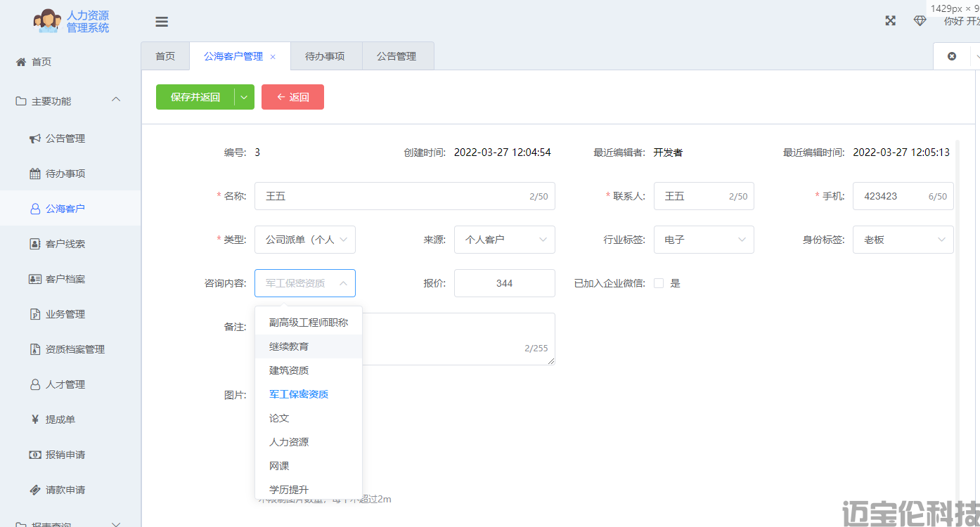Select 网课 option in list
Image resolution: width=980 pixels, height=527 pixels.
(309, 466)
